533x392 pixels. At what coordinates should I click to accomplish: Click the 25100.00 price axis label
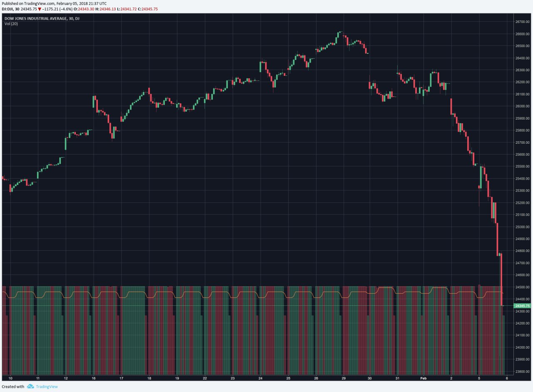pos(523,215)
